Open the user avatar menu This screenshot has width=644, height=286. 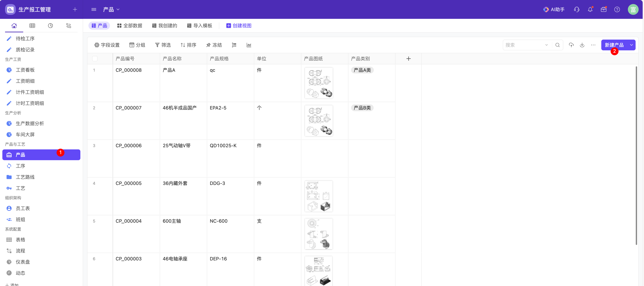point(633,10)
